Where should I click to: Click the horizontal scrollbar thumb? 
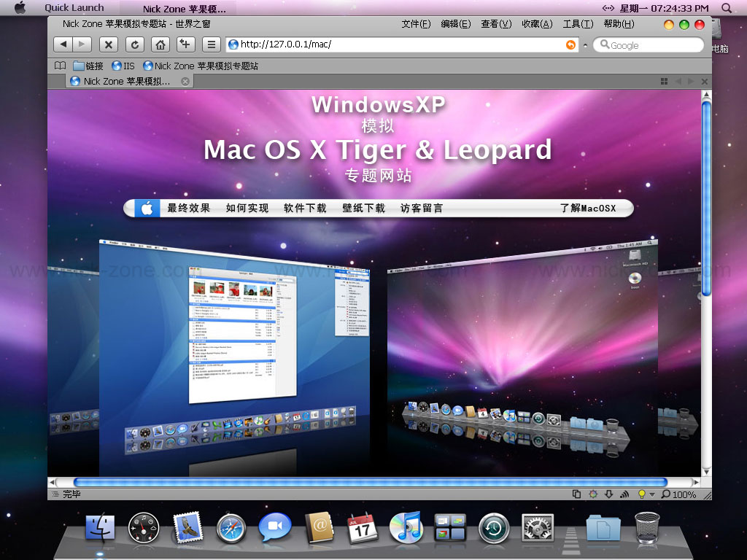[x=370, y=482]
